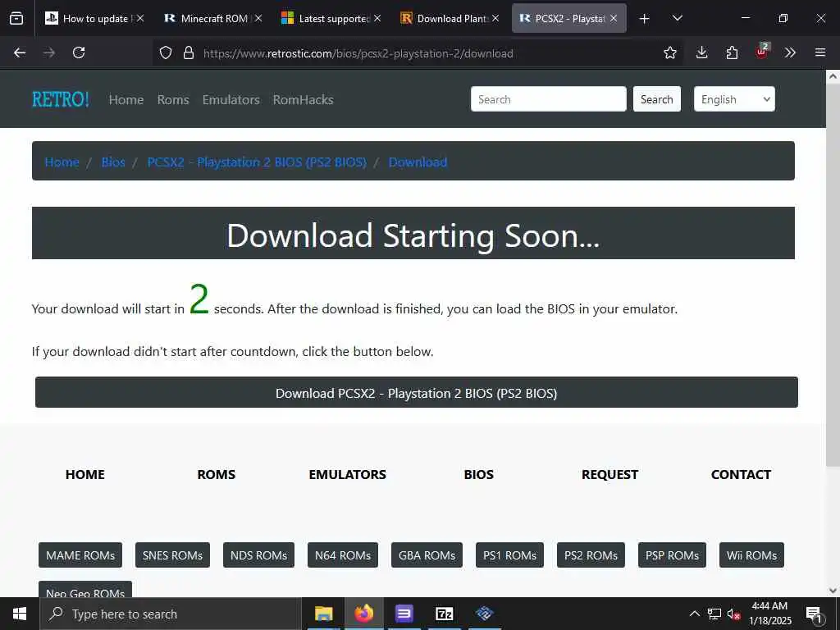Open NDS ROMs category button
840x630 pixels.
pyautogui.click(x=258, y=555)
